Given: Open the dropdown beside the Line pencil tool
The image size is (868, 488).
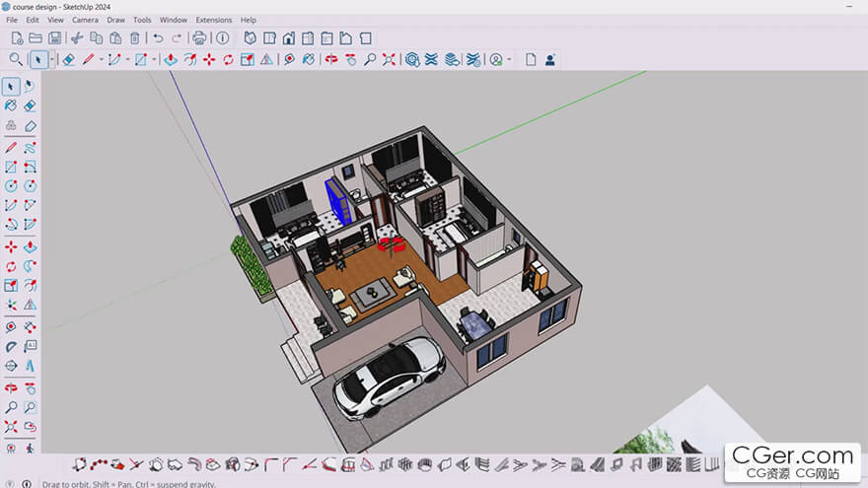Looking at the screenshot, I should click(x=101, y=60).
